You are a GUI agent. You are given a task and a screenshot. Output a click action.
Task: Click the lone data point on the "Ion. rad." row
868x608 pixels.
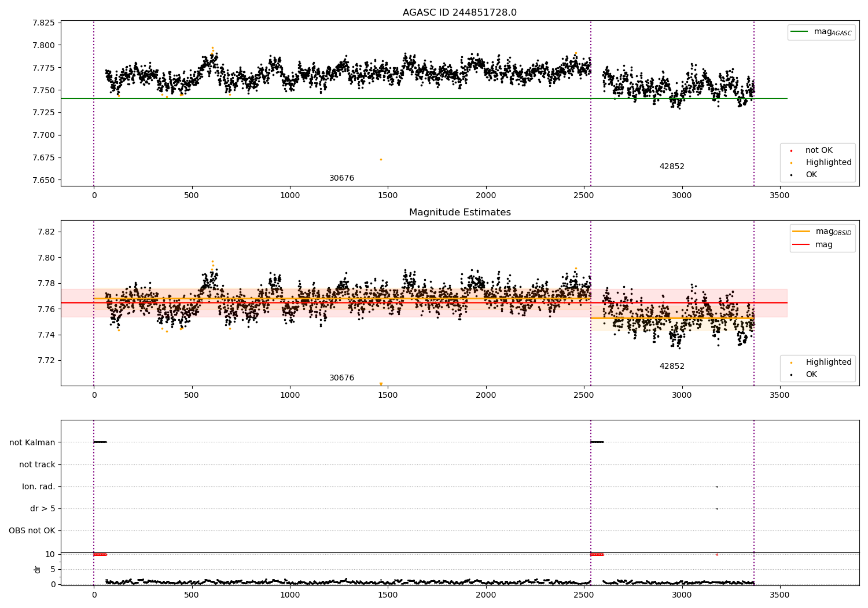(717, 486)
